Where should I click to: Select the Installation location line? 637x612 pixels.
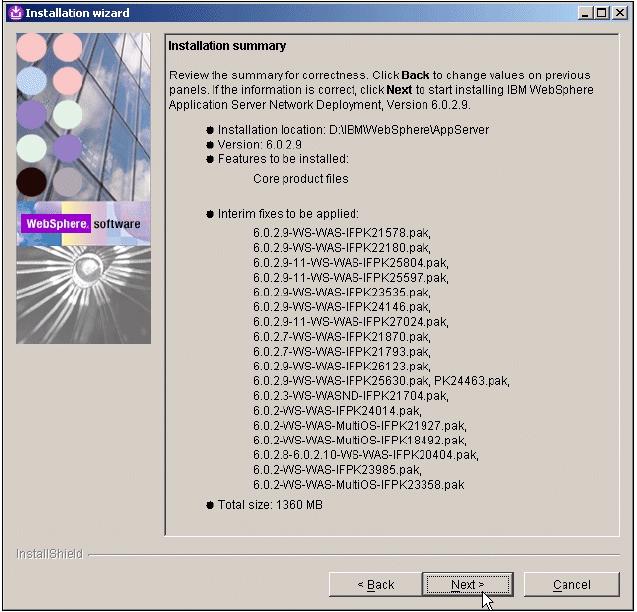[x=353, y=130]
